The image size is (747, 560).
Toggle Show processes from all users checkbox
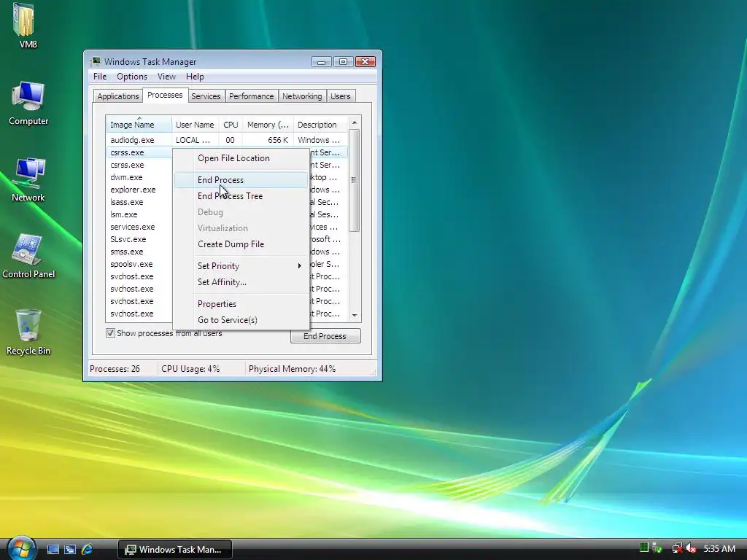[110, 332]
